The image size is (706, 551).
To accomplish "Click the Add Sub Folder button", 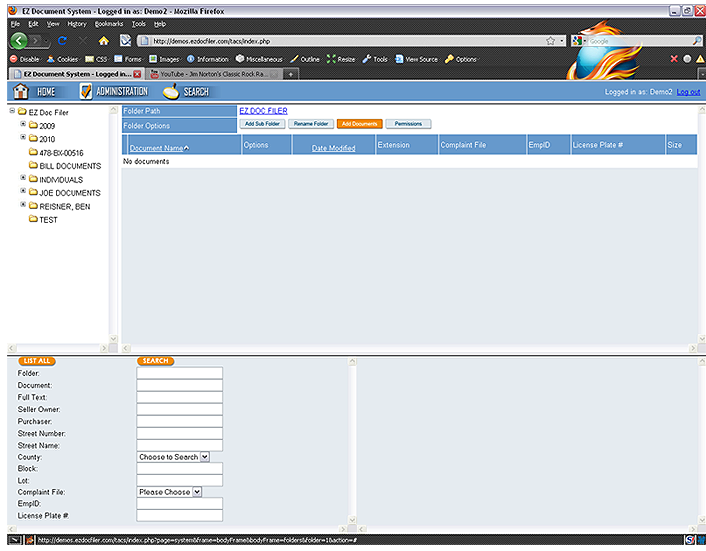I will (x=262, y=124).
